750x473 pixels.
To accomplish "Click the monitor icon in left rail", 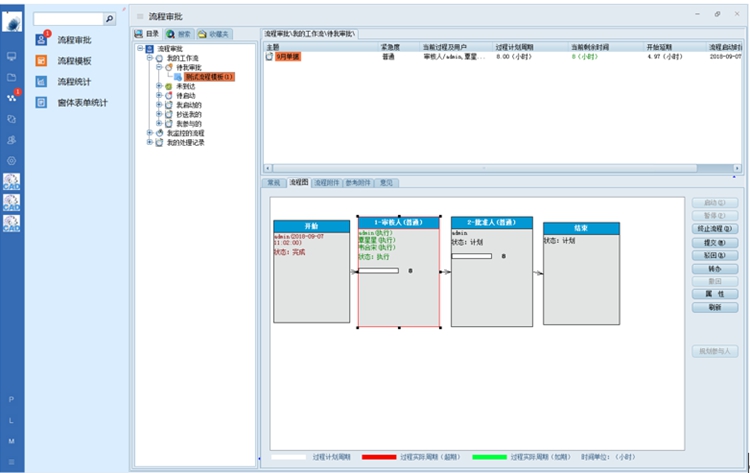I will coord(12,57).
